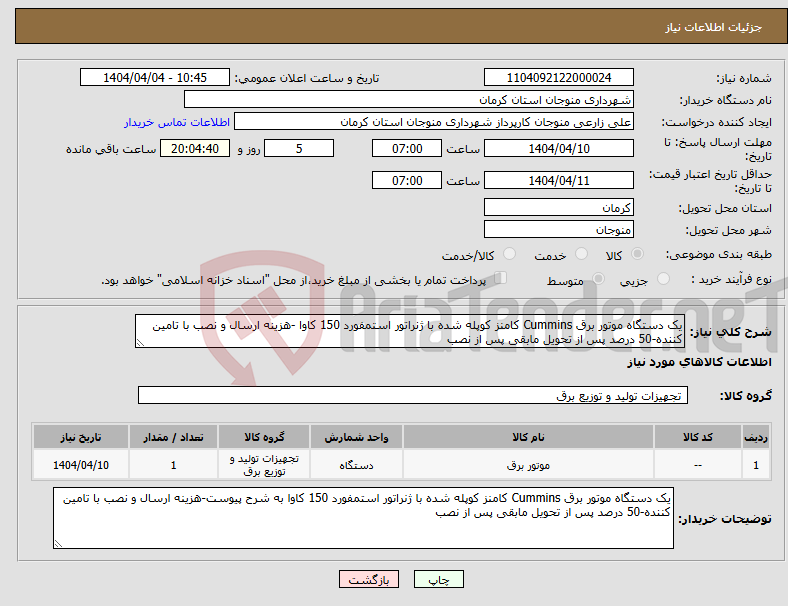The height and width of the screenshot is (606, 788).
Task: Select the خدمت radio button
Action: point(581,254)
